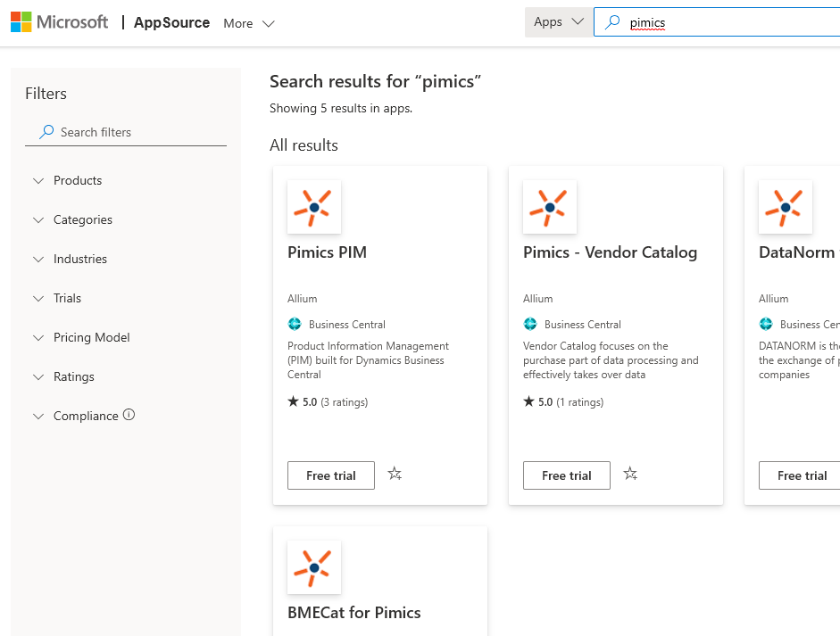Open Pimics PIM title link

[328, 252]
